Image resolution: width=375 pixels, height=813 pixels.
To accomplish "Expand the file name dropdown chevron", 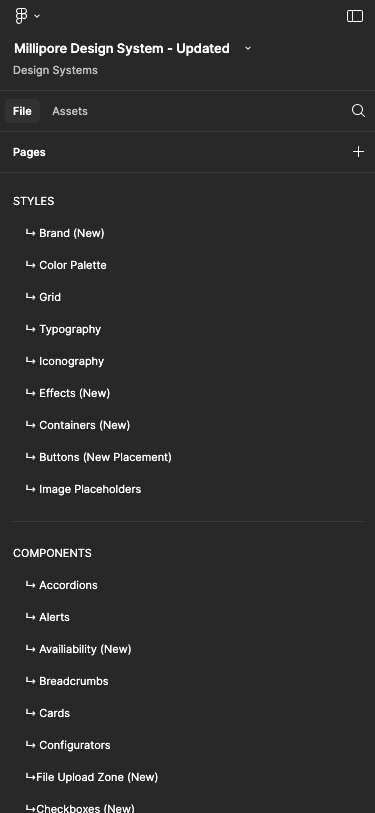I will click(x=247, y=48).
